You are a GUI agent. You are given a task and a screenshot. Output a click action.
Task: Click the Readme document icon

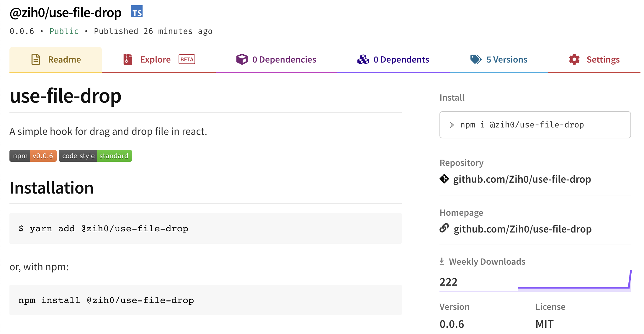pos(36,59)
